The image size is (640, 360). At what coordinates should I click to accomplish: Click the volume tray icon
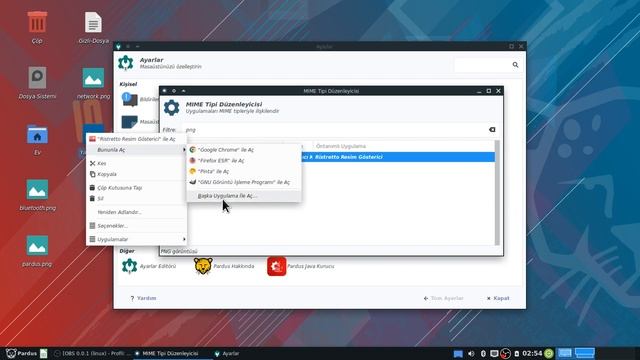471,353
